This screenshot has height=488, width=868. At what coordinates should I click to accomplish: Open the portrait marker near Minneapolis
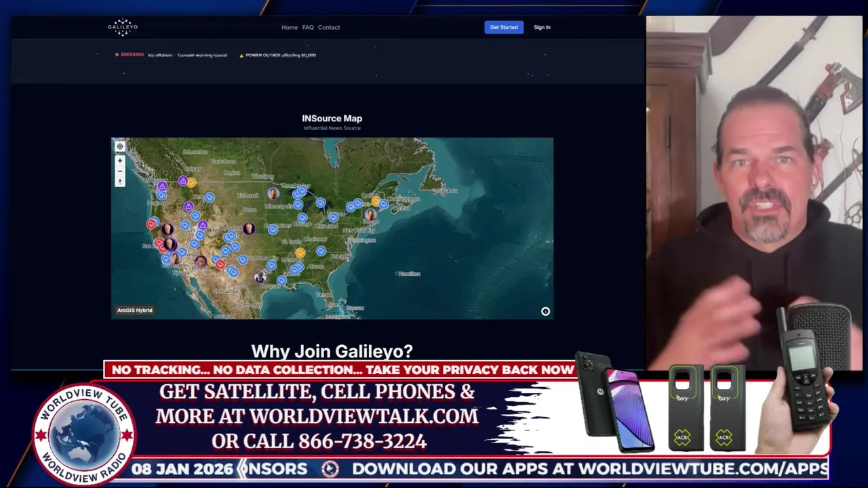tap(273, 194)
